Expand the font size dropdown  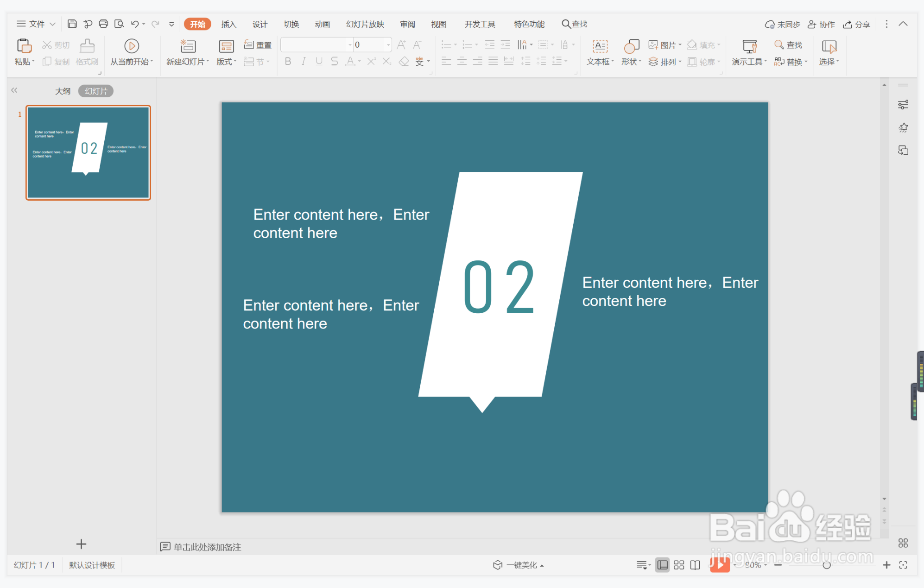click(x=388, y=45)
